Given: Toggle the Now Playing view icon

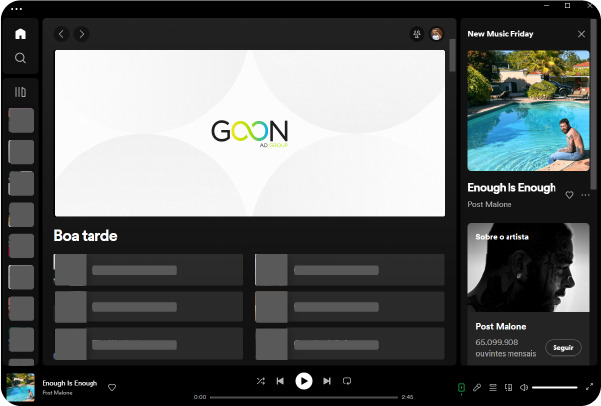Looking at the screenshot, I should (461, 387).
